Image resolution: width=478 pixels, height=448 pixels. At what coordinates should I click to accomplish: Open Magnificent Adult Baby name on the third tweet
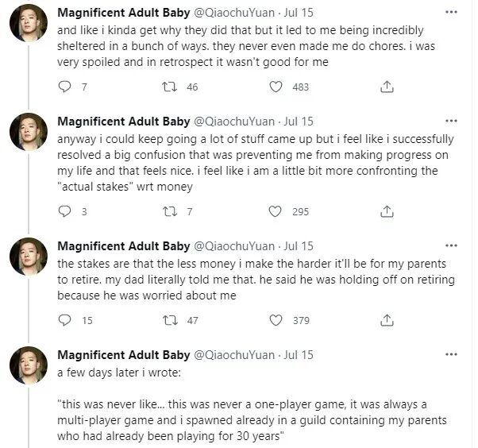pyautogui.click(x=123, y=246)
